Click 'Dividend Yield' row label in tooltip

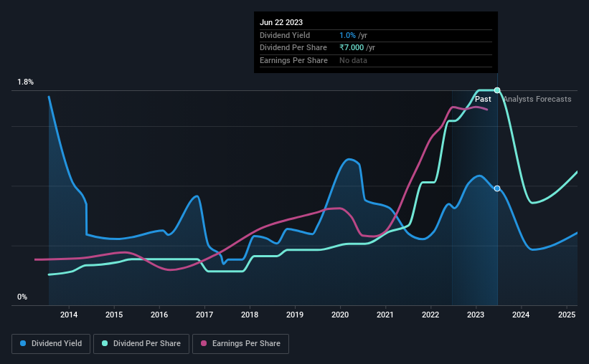(285, 35)
